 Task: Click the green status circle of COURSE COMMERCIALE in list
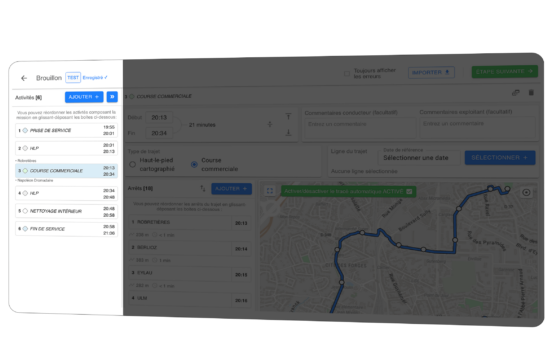click(25, 171)
